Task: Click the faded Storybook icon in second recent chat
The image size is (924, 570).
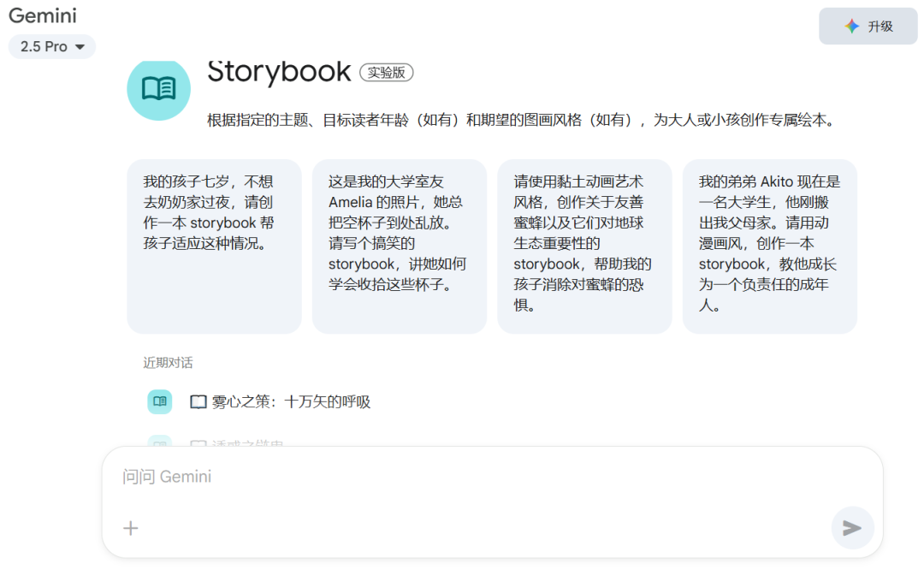Action: (159, 442)
